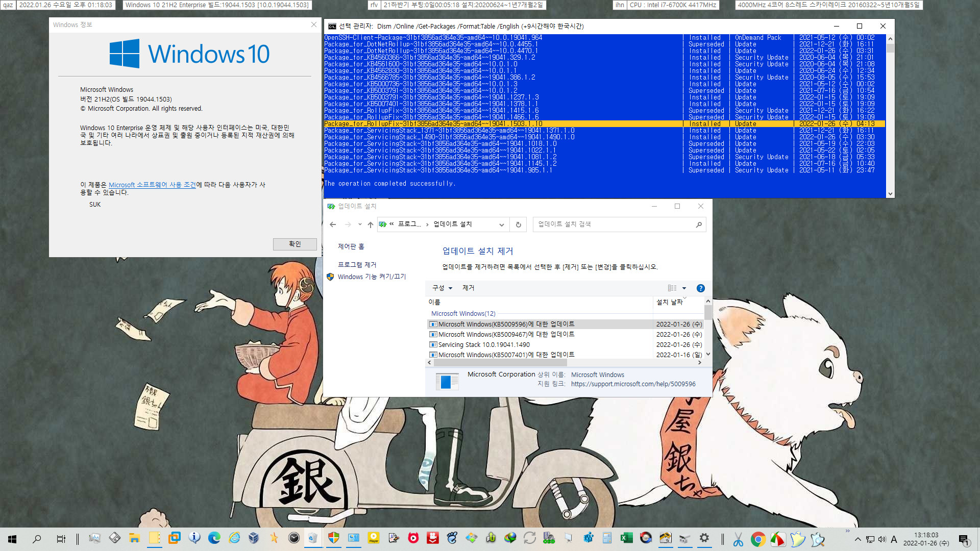Click the update list horizontal scrollbar thumb
The image size is (980, 551).
tap(500, 363)
